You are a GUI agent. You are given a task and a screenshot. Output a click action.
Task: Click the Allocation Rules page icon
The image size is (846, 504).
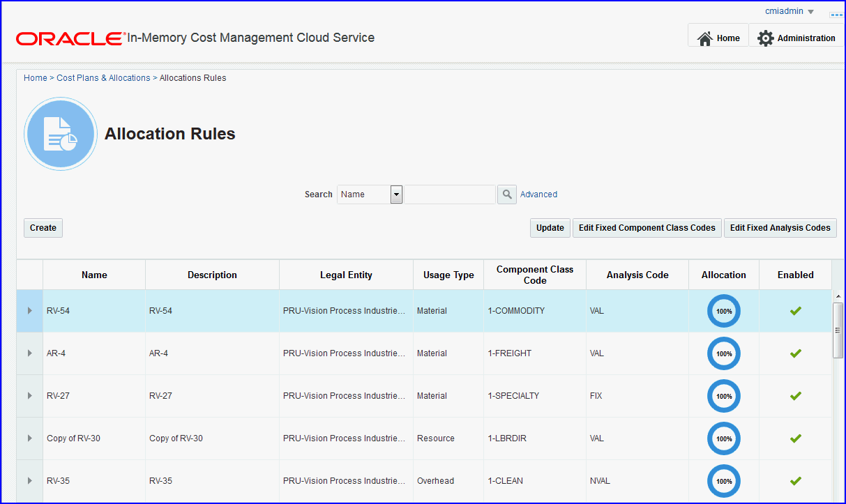pyautogui.click(x=60, y=134)
